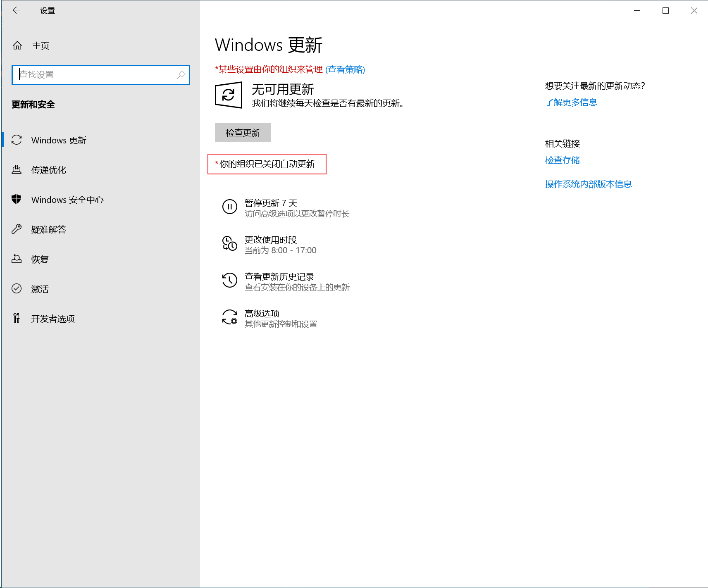Screen dimensions: 708x588
Task: Open the 查看策略 link
Action: coord(345,69)
